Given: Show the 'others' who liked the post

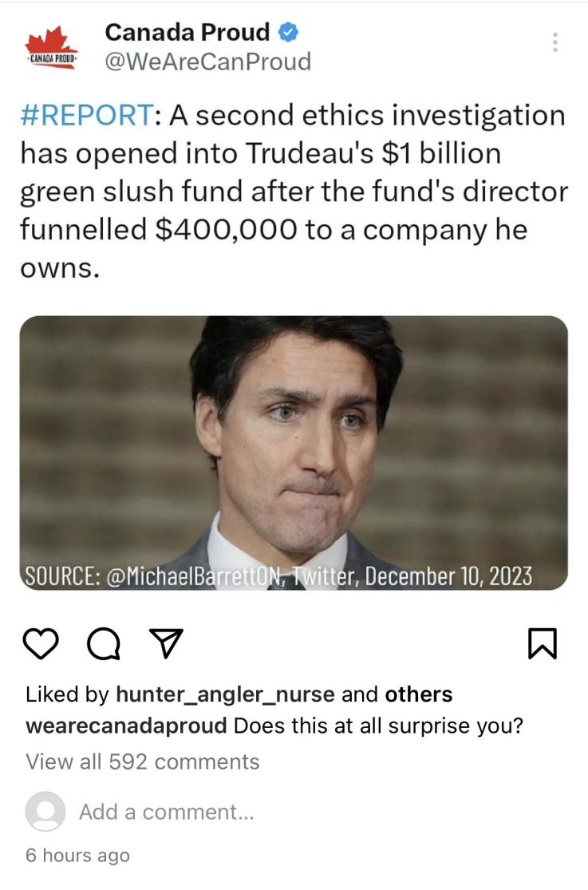Looking at the screenshot, I should (x=419, y=694).
